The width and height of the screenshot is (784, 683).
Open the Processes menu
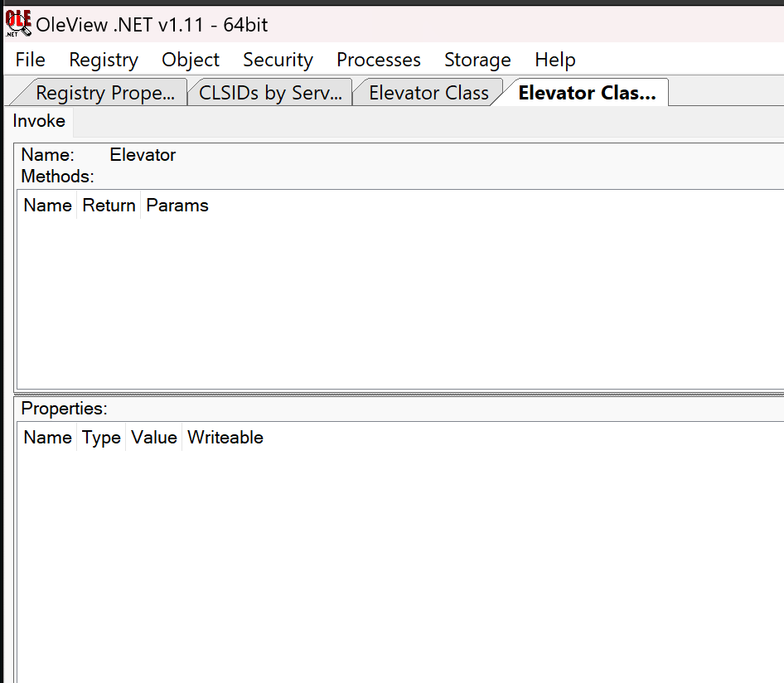[x=379, y=60]
